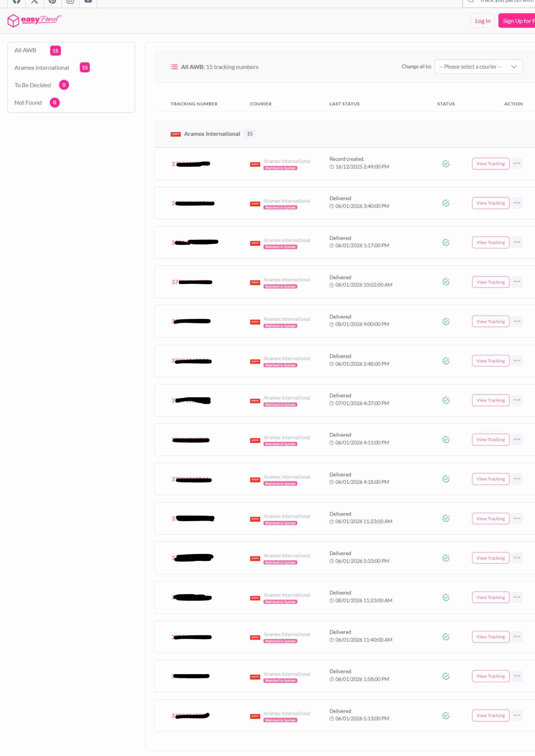Click the clock icon beside 16/12/2025 2:49:00 PM
This screenshot has height=756, width=535.
pos(332,167)
